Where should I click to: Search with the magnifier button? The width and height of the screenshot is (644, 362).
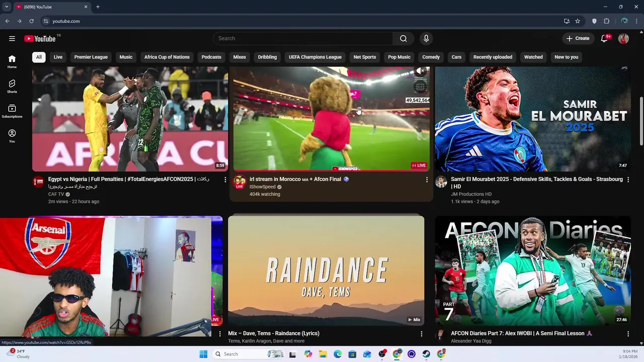click(403, 38)
